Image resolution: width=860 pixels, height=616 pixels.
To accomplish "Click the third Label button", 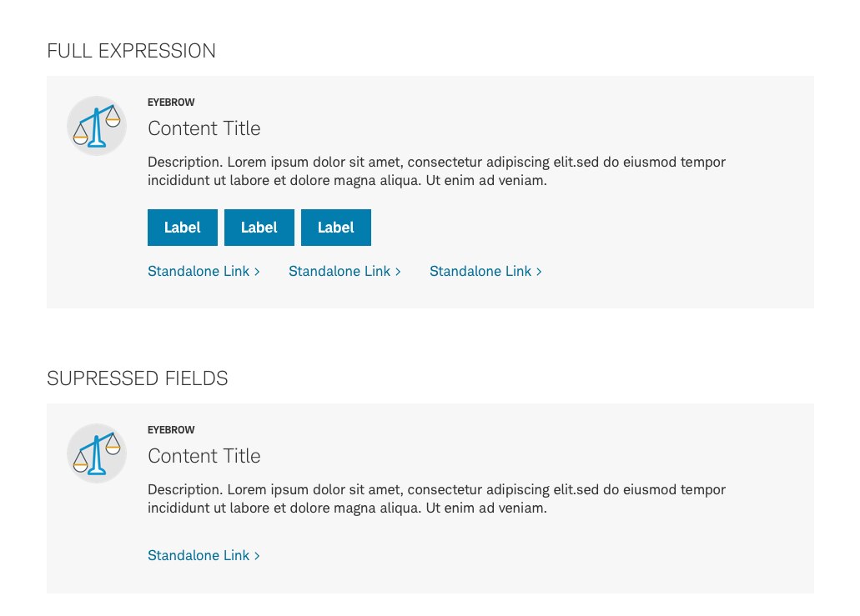I will coord(336,228).
